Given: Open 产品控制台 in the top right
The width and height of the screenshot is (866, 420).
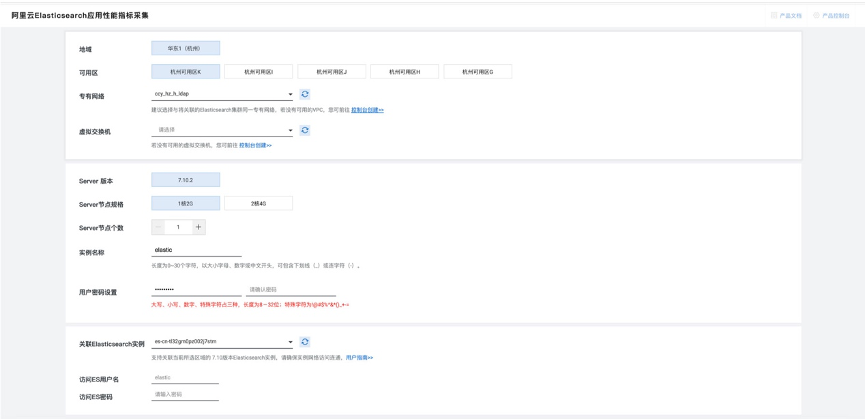Looking at the screenshot, I should click(x=831, y=15).
